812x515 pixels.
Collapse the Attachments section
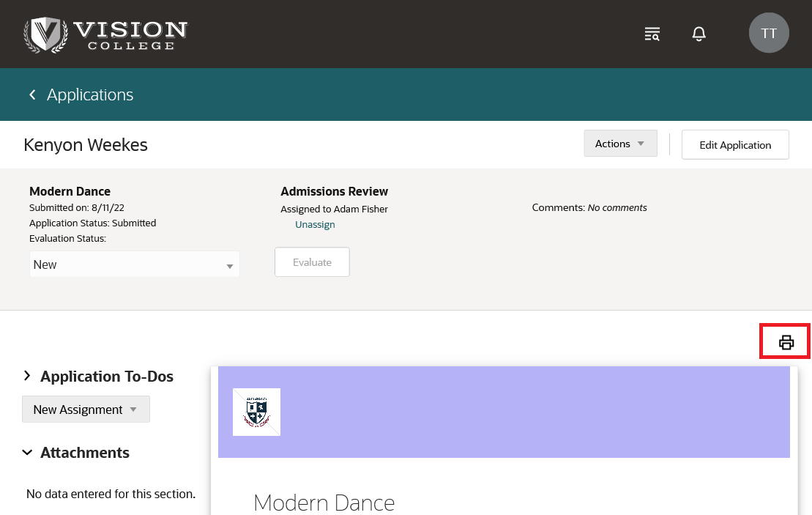28,453
